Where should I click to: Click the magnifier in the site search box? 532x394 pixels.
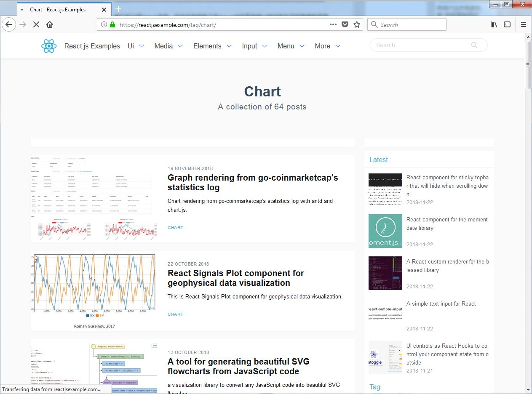[x=474, y=45]
